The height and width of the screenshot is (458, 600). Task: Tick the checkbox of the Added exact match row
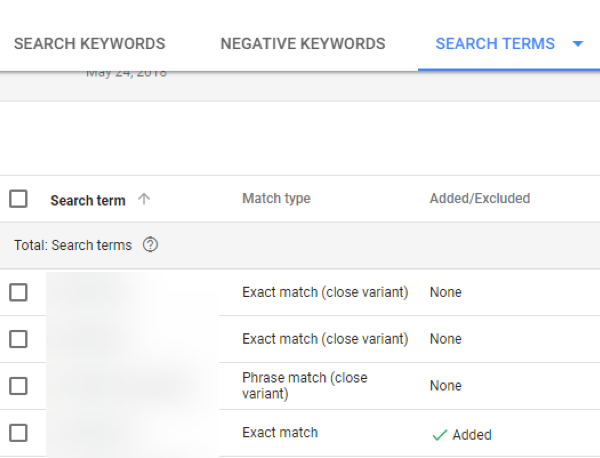point(18,433)
